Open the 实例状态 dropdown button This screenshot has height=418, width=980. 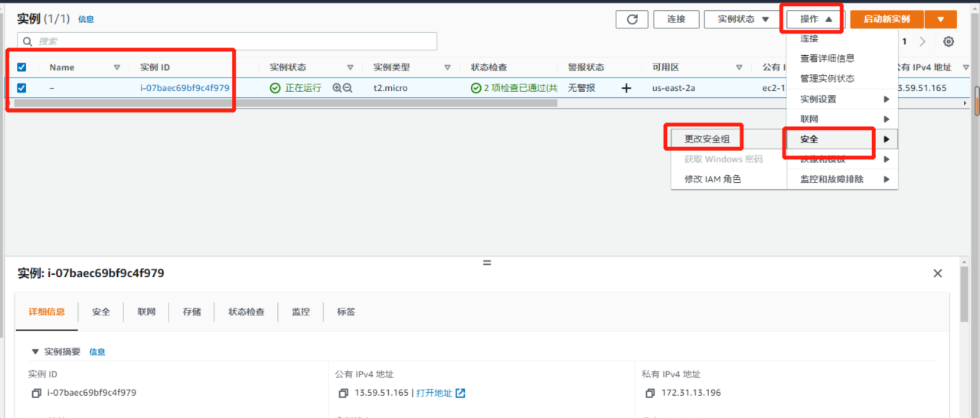click(x=743, y=19)
